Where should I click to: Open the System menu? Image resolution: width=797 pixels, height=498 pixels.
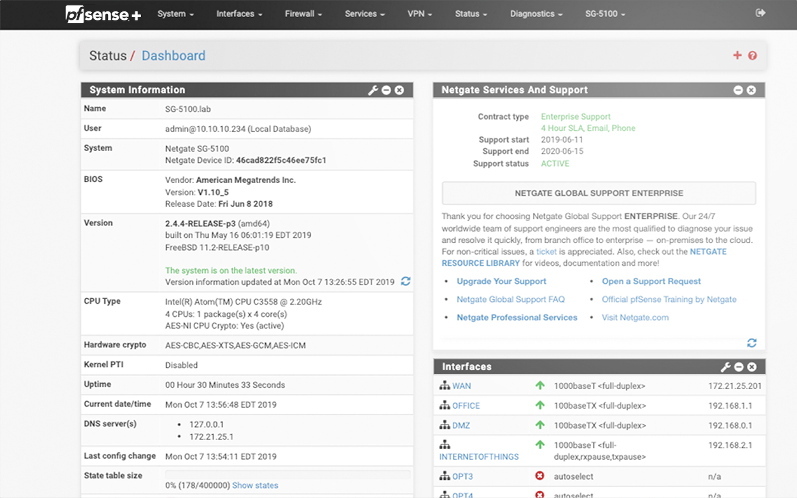175,14
